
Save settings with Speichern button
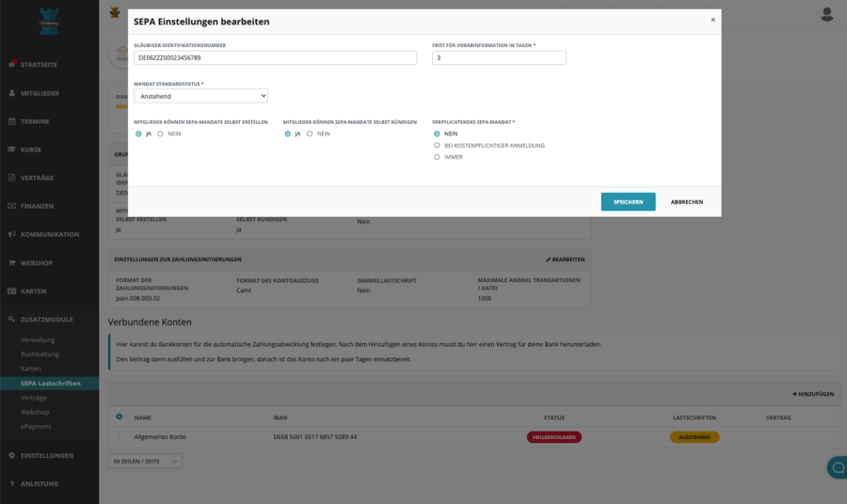[629, 202]
